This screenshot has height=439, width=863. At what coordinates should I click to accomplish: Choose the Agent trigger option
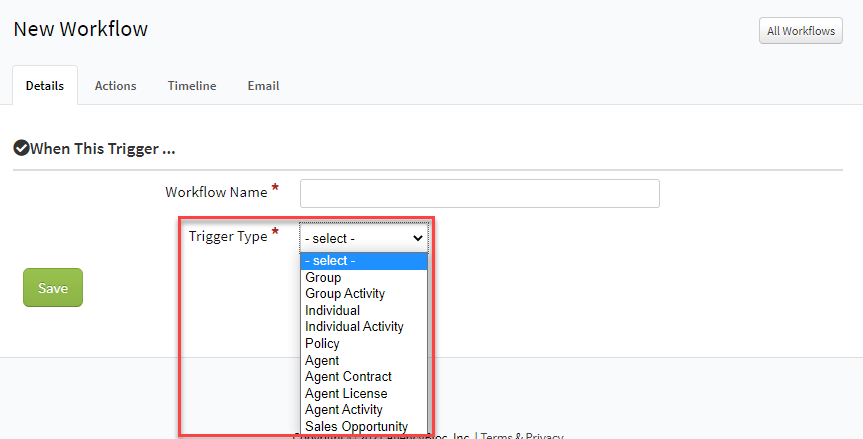(x=364, y=360)
